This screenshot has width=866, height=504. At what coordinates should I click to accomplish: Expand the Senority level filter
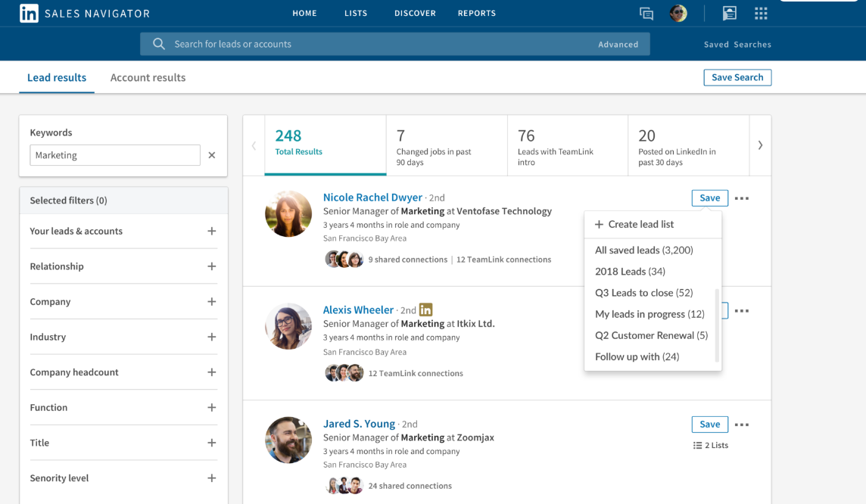211,478
